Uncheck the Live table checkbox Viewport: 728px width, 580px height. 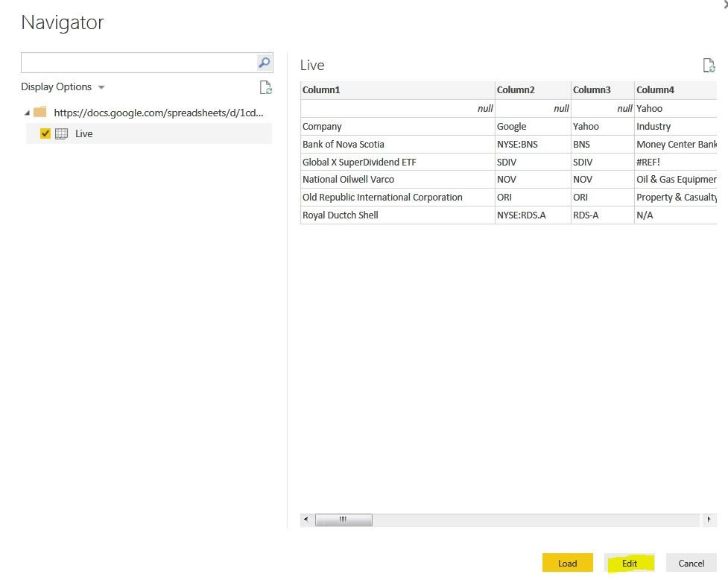coord(45,133)
